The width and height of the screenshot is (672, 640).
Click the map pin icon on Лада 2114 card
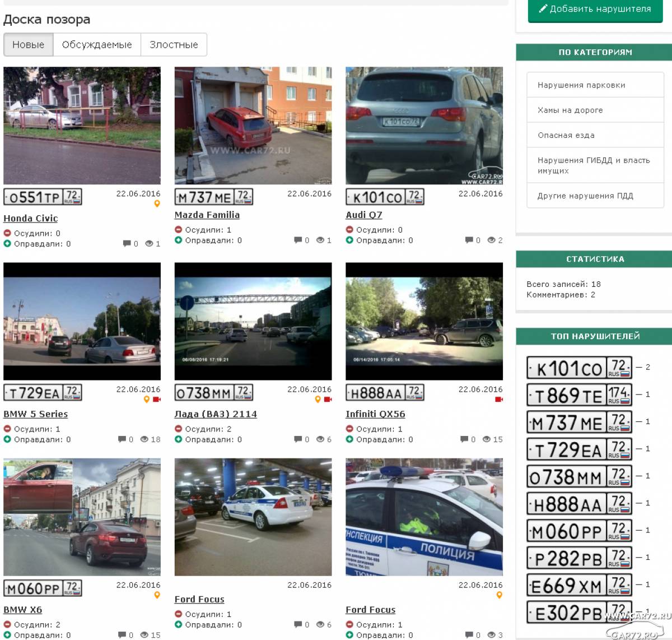tap(318, 400)
